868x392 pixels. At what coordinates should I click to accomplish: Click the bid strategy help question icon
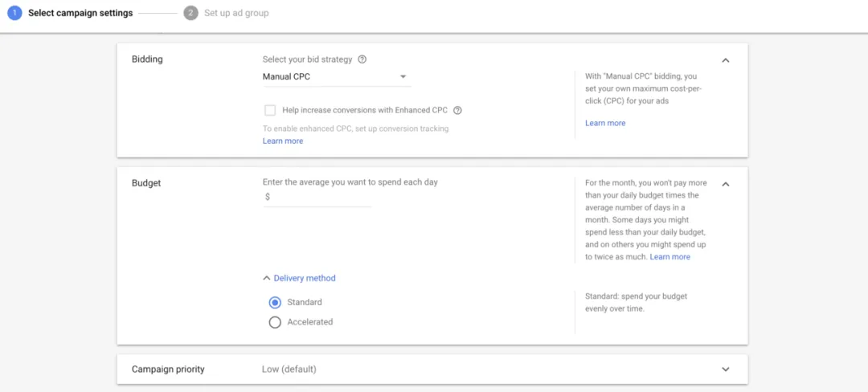(362, 59)
